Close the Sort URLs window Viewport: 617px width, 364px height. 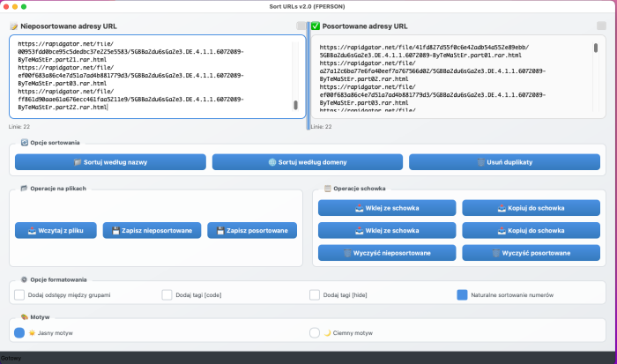(6, 7)
